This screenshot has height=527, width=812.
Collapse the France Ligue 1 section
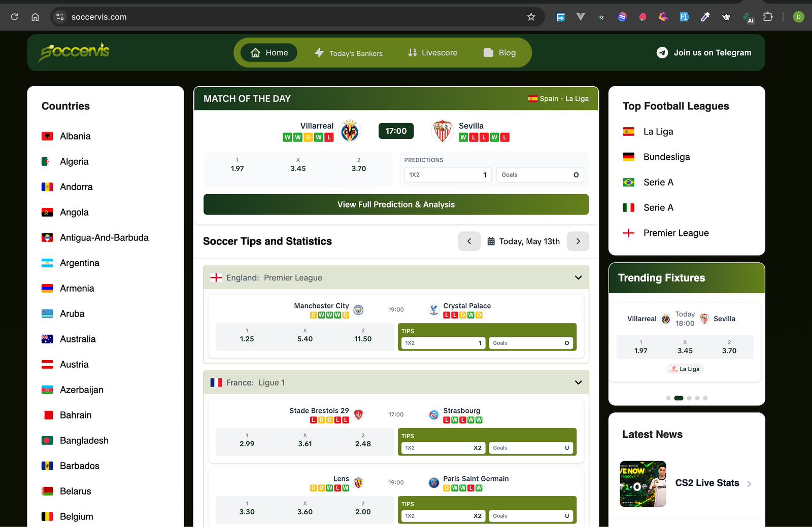(578, 382)
